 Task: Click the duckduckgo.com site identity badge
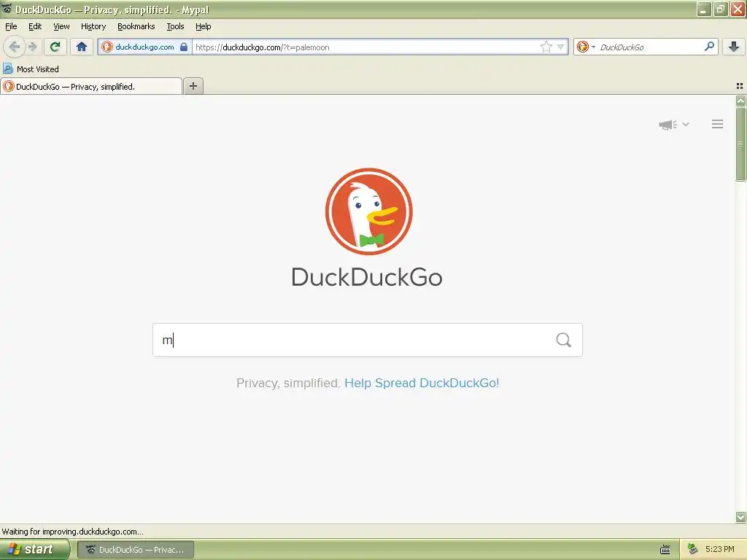coord(144,47)
